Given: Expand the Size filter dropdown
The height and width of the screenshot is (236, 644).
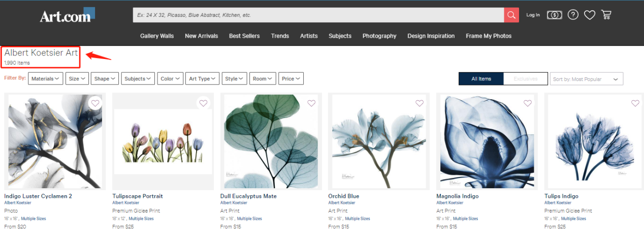Looking at the screenshot, I should click(x=78, y=79).
